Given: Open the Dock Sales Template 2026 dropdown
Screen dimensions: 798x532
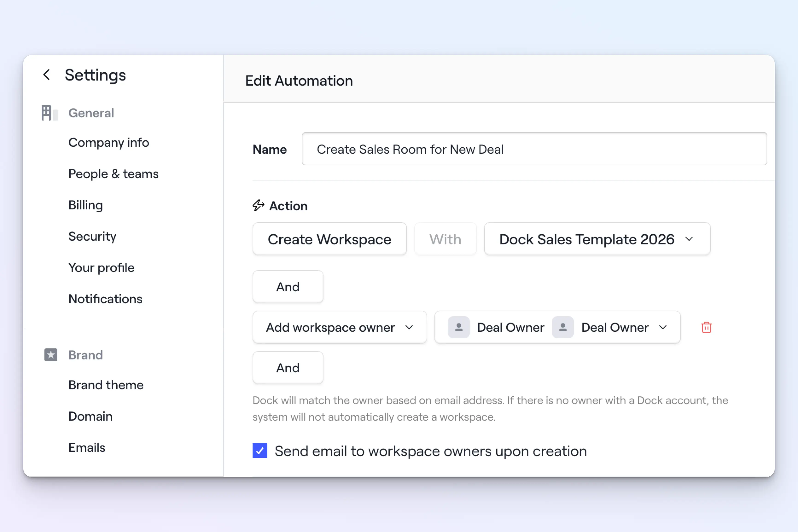Looking at the screenshot, I should [597, 239].
